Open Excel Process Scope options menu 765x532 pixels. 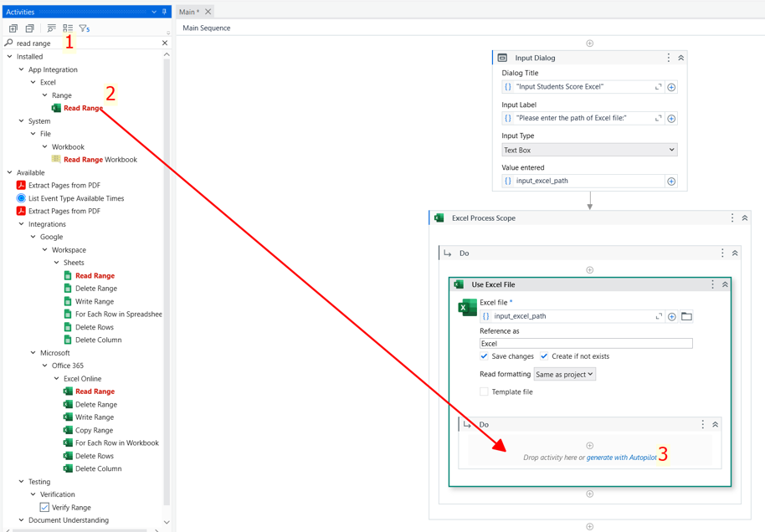(x=732, y=218)
